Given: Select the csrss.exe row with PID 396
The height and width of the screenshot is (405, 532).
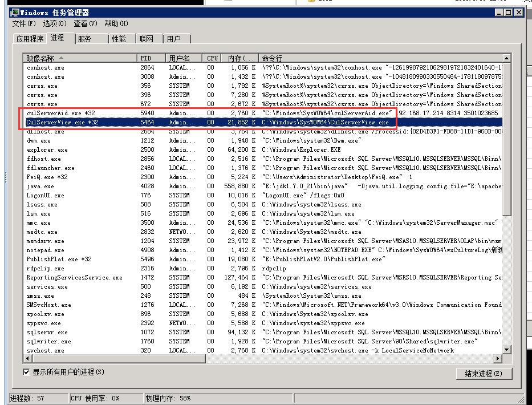Looking at the screenshot, I should 263,95.
